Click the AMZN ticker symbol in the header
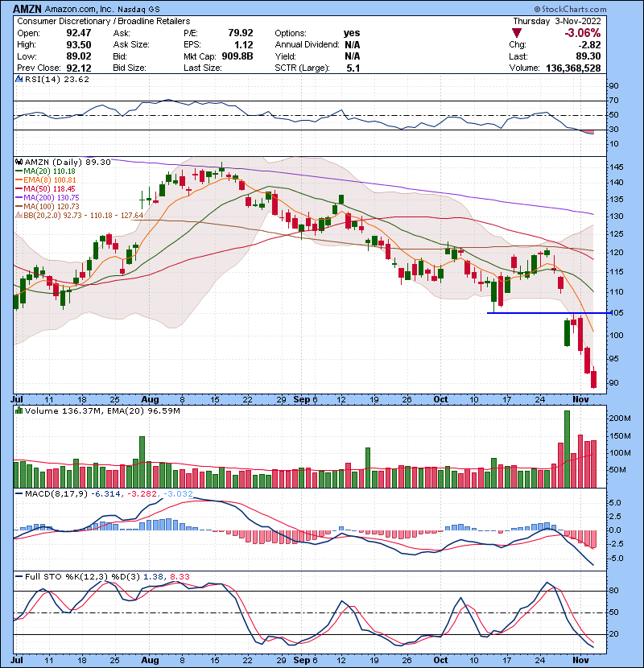 click(x=27, y=9)
